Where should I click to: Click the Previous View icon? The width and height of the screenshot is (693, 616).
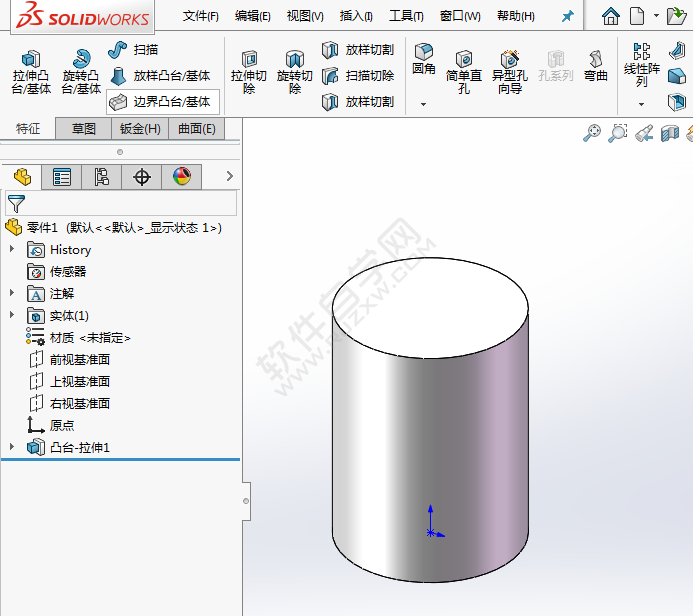click(x=644, y=133)
